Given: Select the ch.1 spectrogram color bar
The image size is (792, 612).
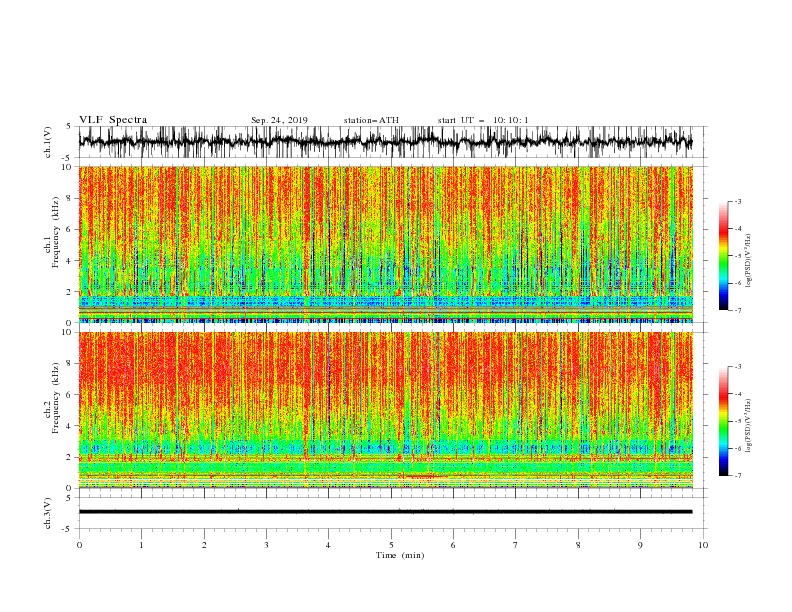Looking at the screenshot, I should (x=723, y=256).
